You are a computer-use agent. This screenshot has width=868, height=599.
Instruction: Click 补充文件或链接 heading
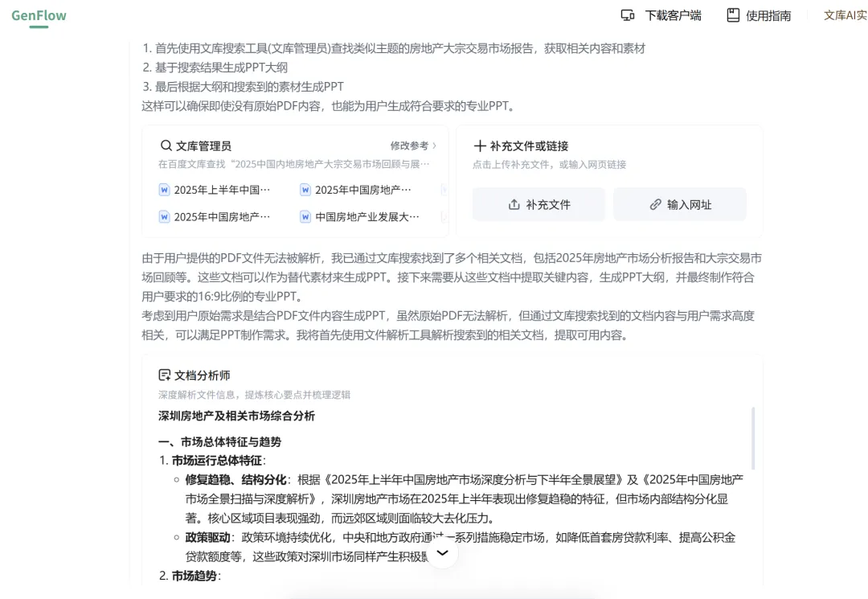(x=529, y=146)
